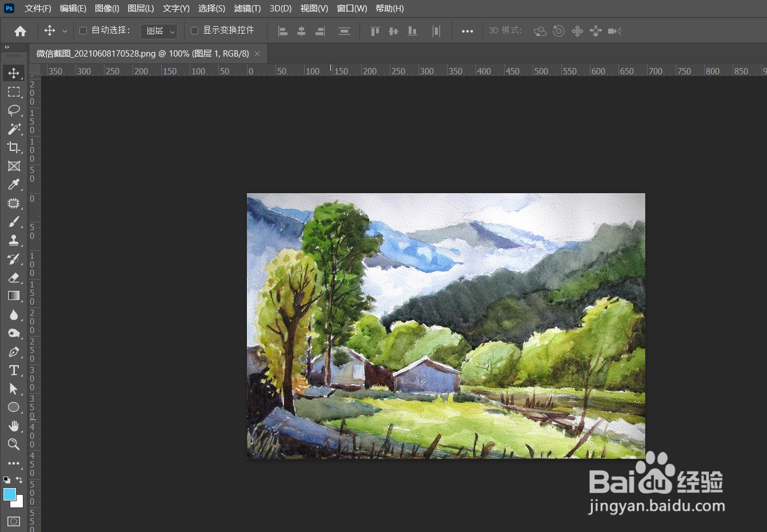Select the Path Selection arrow tool
767x532 pixels.
pyautogui.click(x=14, y=389)
